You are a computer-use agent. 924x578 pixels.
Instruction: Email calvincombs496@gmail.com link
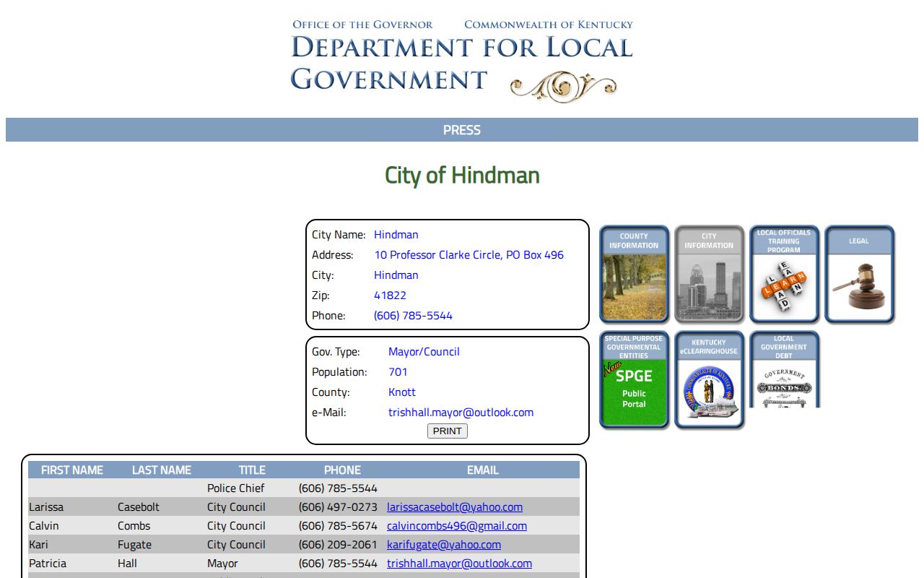point(457,526)
